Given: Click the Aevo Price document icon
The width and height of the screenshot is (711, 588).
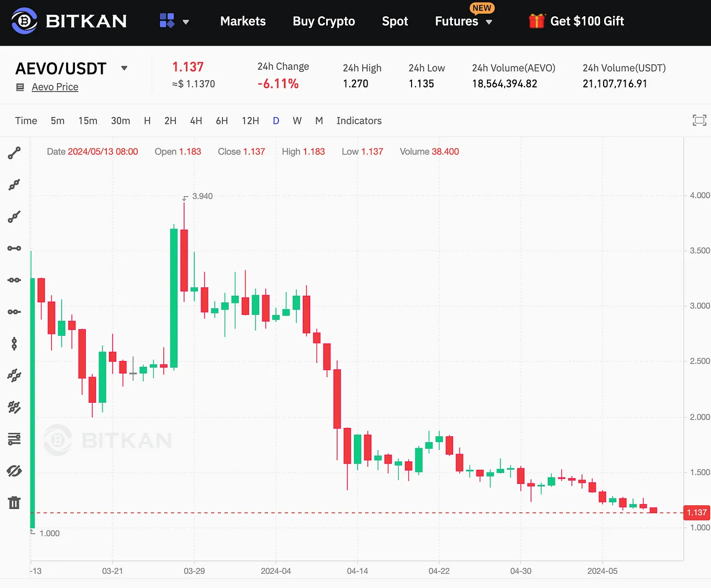Looking at the screenshot, I should [20, 87].
